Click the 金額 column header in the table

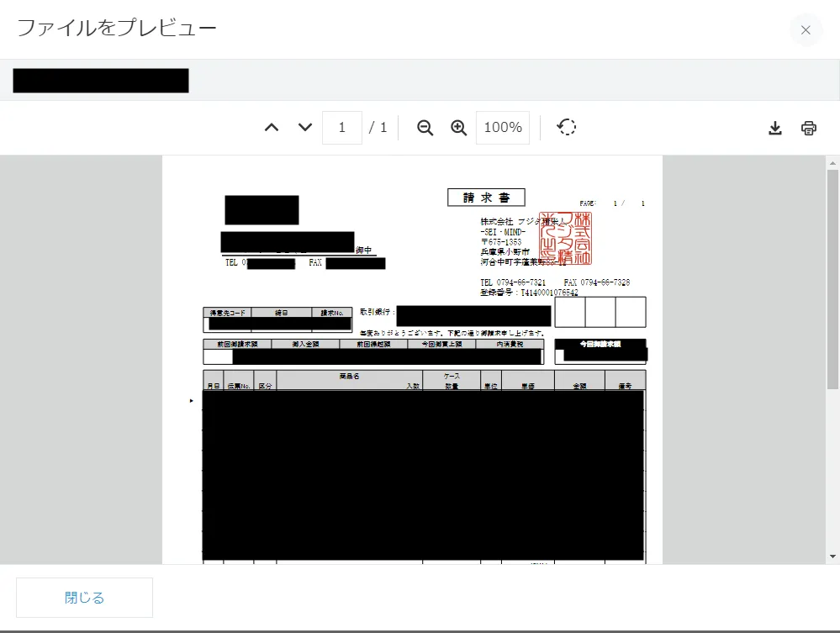click(579, 386)
